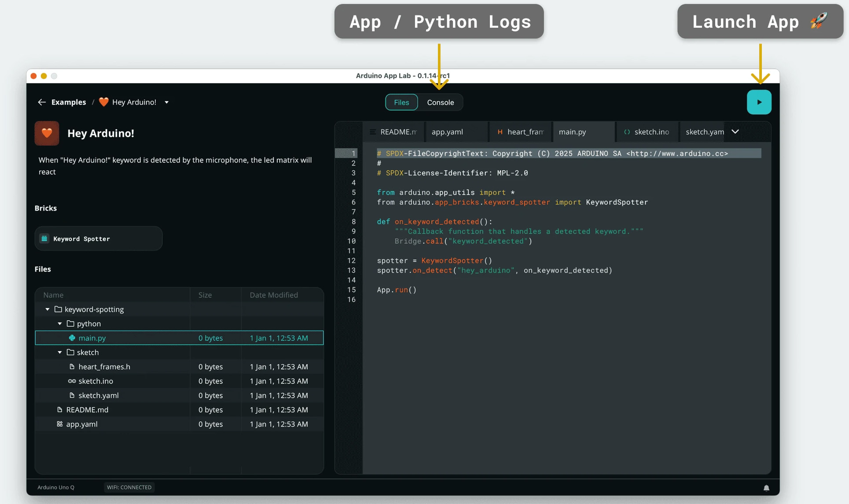Click the back arrow next to Examples
The width and height of the screenshot is (849, 504).
click(42, 102)
